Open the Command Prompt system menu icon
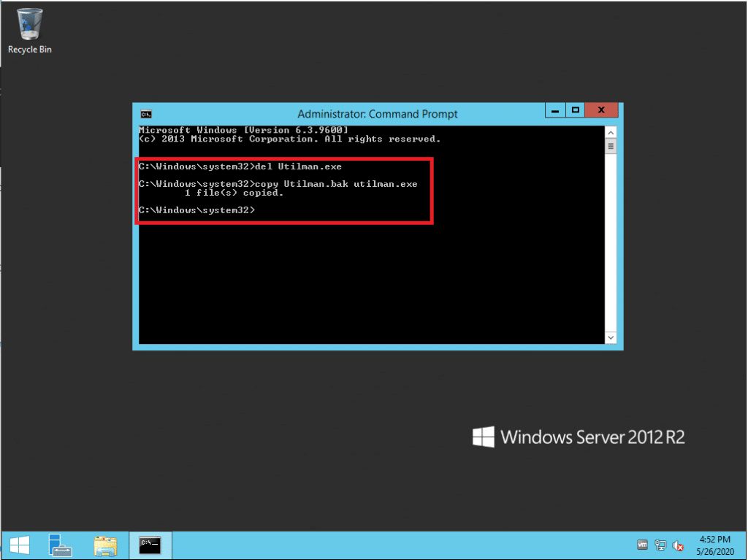Image resolution: width=748 pixels, height=560 pixels. (x=146, y=114)
